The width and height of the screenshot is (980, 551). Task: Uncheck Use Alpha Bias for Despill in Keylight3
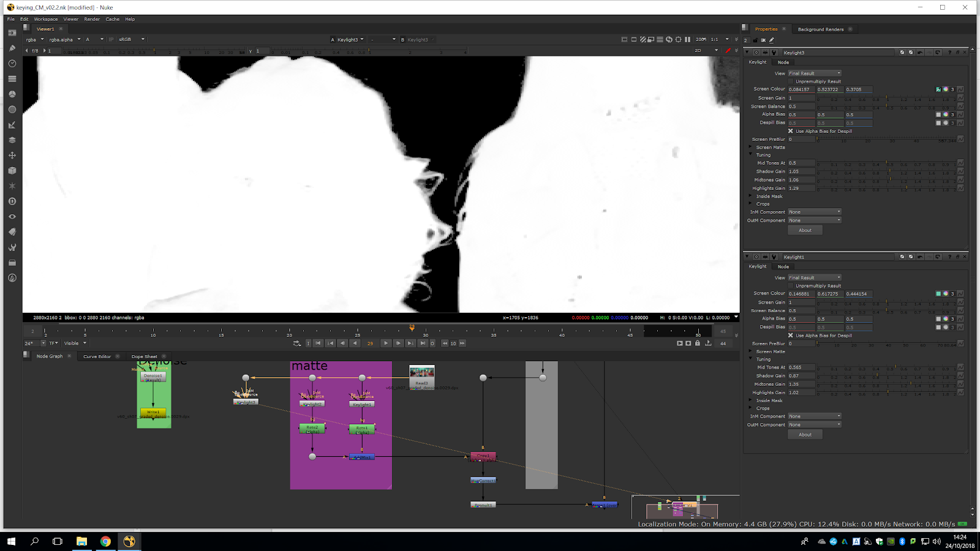click(x=791, y=131)
